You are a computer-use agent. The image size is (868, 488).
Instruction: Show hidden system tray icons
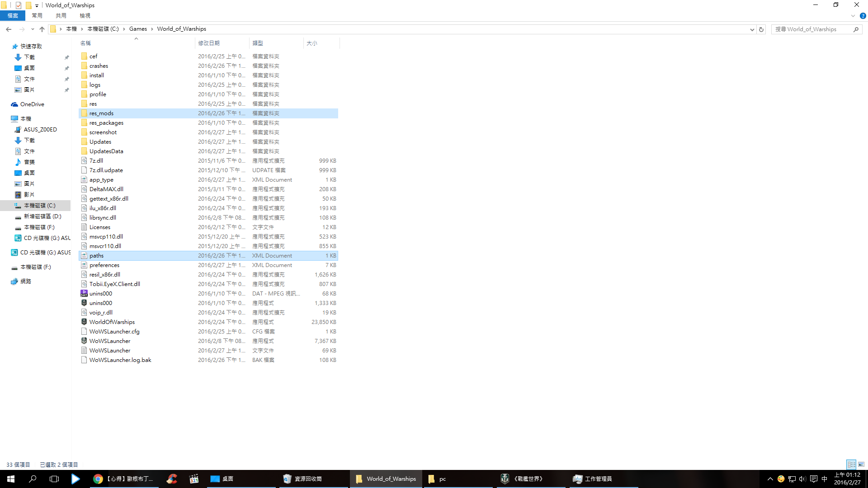(770, 479)
